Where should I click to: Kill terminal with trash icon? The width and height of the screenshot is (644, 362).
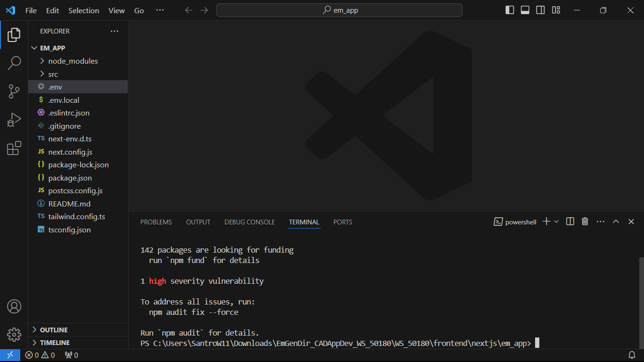585,222
